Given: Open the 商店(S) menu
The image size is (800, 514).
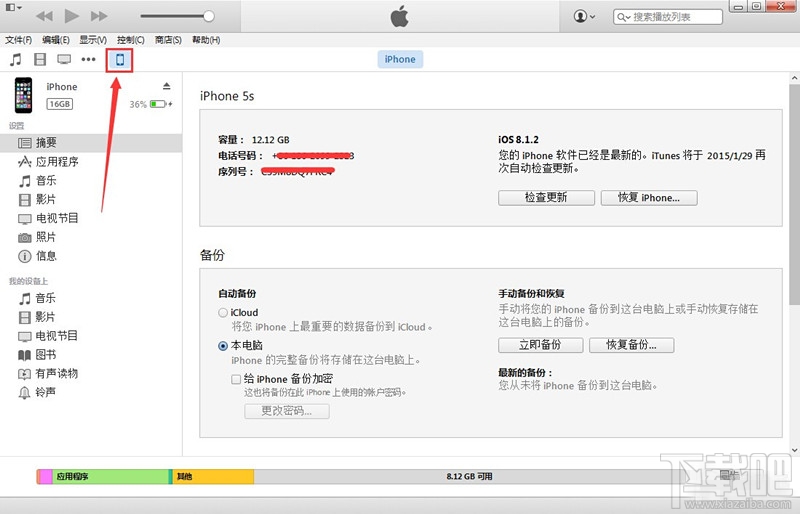Looking at the screenshot, I should coord(168,40).
